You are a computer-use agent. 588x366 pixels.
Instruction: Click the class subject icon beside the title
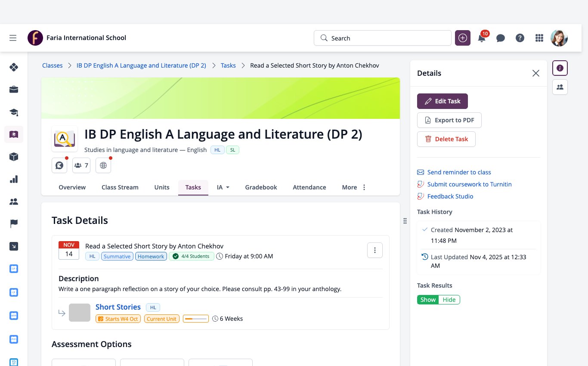pyautogui.click(x=65, y=139)
